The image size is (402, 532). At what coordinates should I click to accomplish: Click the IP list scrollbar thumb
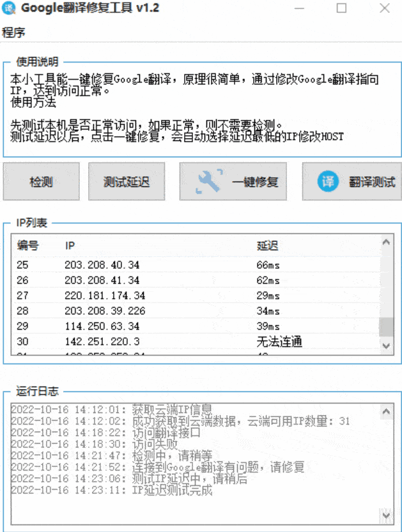tap(386, 326)
